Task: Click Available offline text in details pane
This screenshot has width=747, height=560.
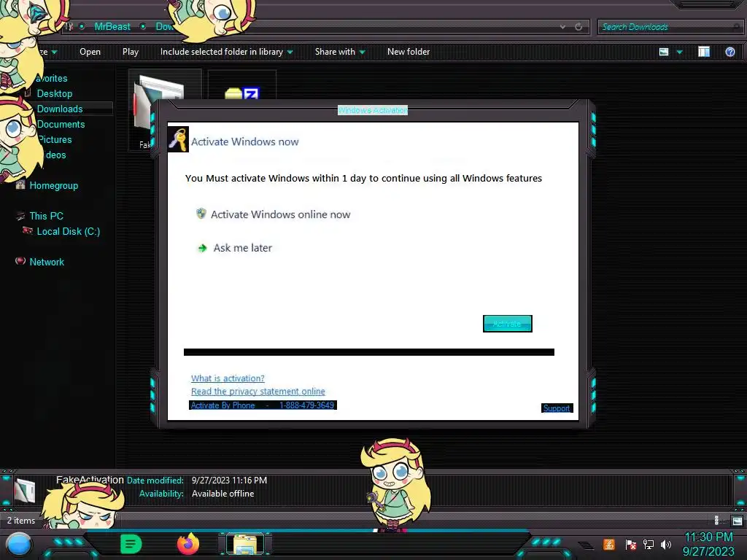Action: pyautogui.click(x=222, y=494)
